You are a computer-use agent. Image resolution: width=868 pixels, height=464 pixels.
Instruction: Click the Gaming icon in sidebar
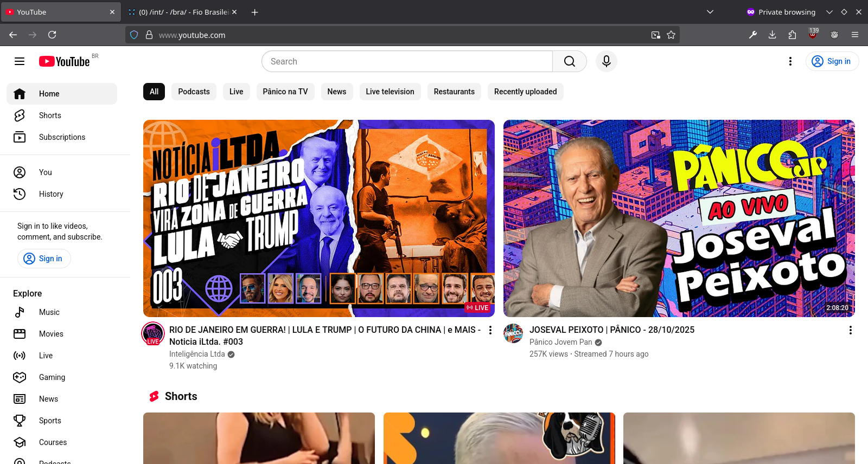pyautogui.click(x=20, y=377)
